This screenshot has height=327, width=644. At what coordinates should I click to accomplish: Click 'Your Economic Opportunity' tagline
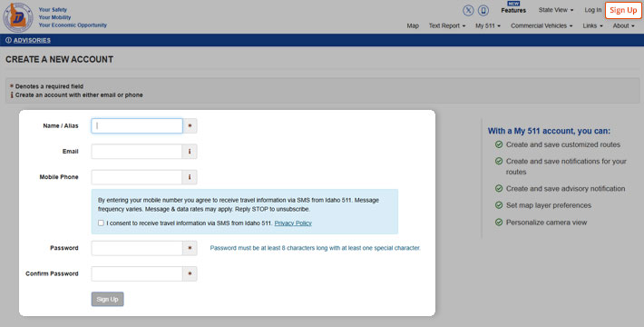[73, 25]
